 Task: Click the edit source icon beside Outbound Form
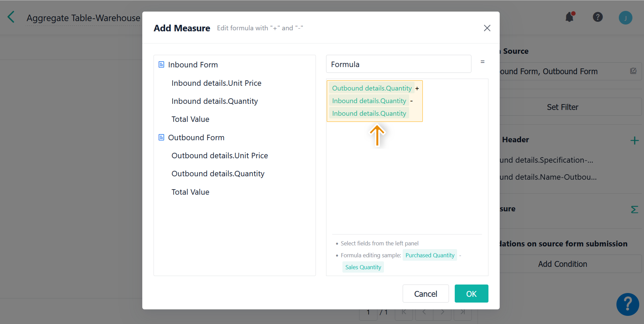[633, 71]
